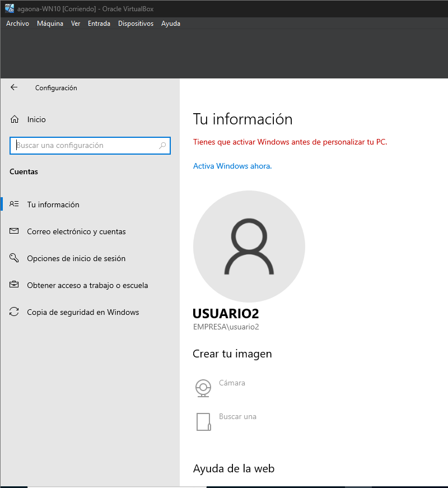
Task: Open Copia de seguridad en Windows sync icon
Action: [15, 312]
